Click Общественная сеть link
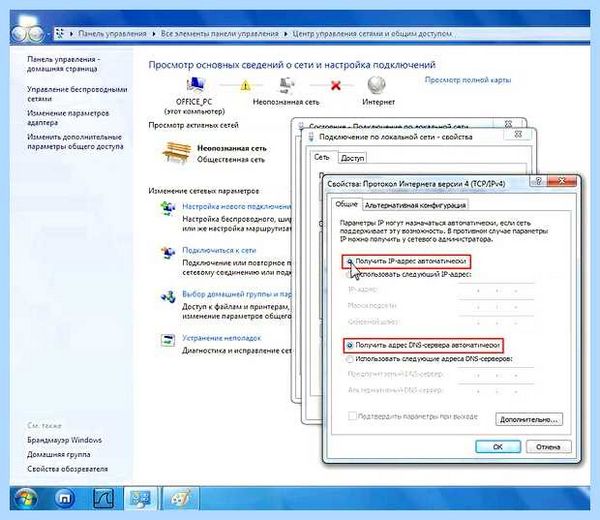Viewport: 600px width, 520px height. click(x=231, y=159)
